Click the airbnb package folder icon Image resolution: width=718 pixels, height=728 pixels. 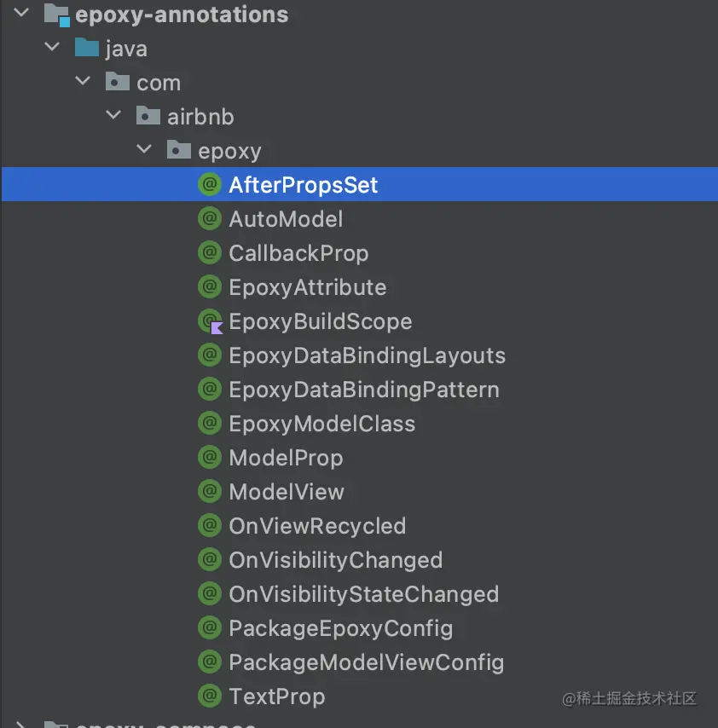click(148, 117)
